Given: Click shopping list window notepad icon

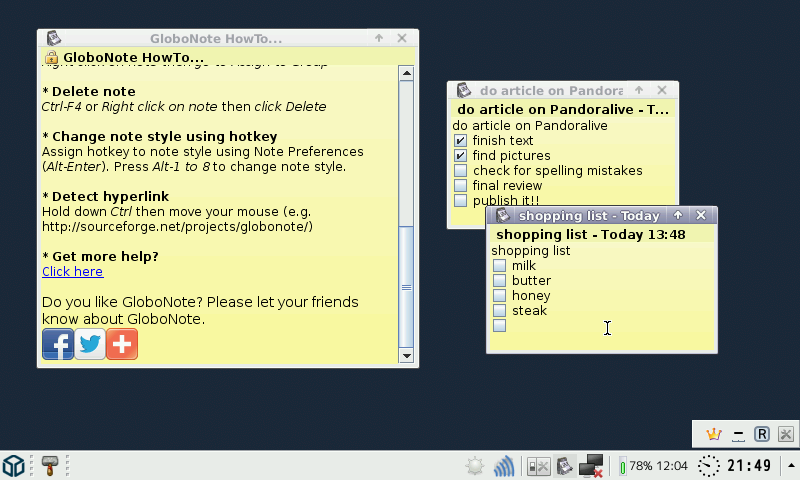Looking at the screenshot, I should pyautogui.click(x=503, y=215).
